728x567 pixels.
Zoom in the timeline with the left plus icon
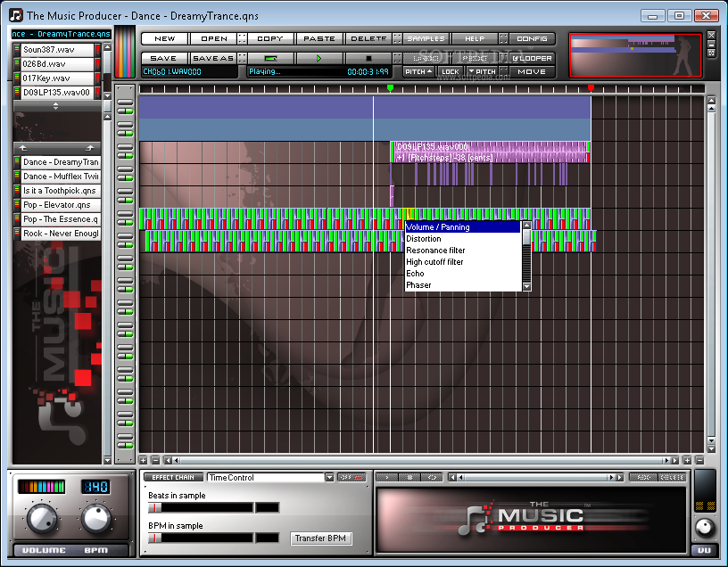tap(144, 460)
